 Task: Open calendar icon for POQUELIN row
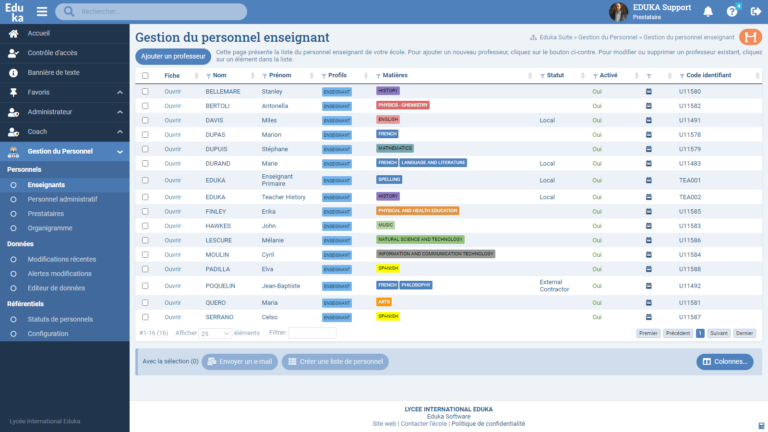pos(648,286)
